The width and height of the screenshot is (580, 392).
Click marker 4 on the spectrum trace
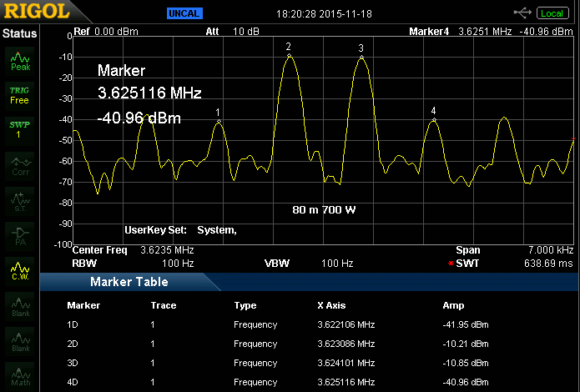click(434, 120)
